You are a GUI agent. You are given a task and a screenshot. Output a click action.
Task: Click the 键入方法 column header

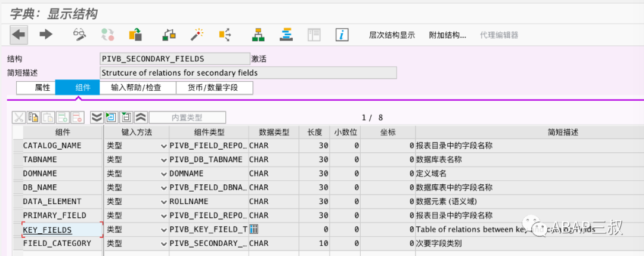[137, 132]
